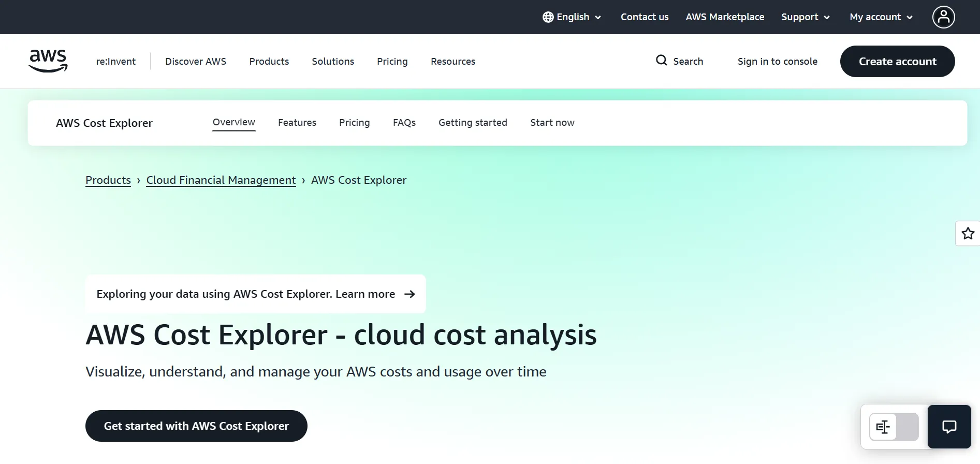The height and width of the screenshot is (464, 980).
Task: Click Get started with AWS Cost Explorer
Action: [196, 426]
